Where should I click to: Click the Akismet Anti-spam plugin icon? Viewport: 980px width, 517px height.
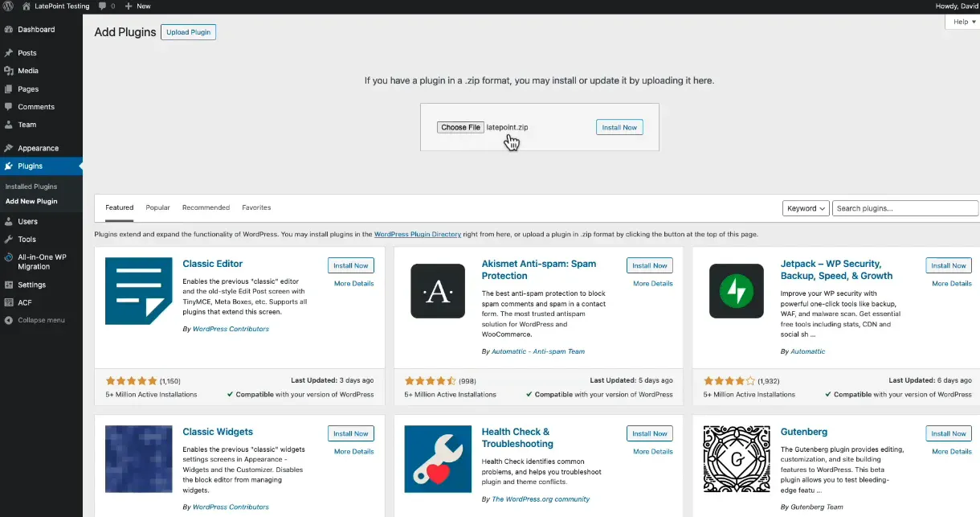(437, 291)
